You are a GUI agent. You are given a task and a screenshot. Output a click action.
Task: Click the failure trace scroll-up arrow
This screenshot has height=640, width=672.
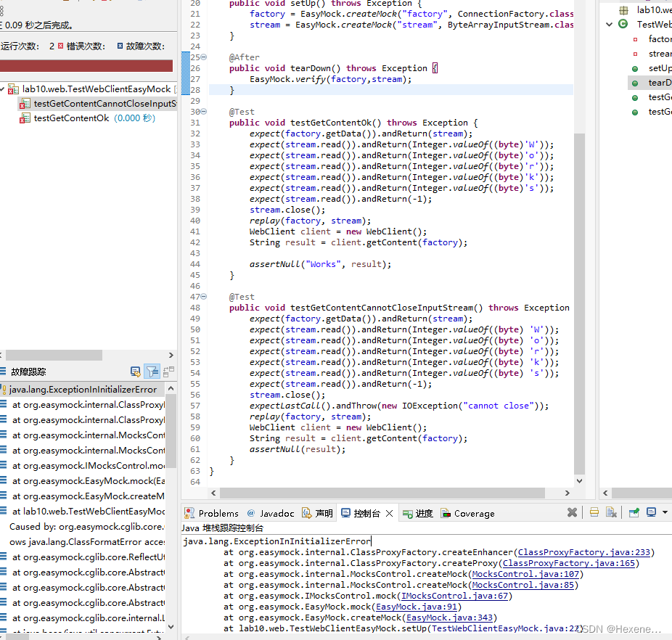pyautogui.click(x=171, y=388)
